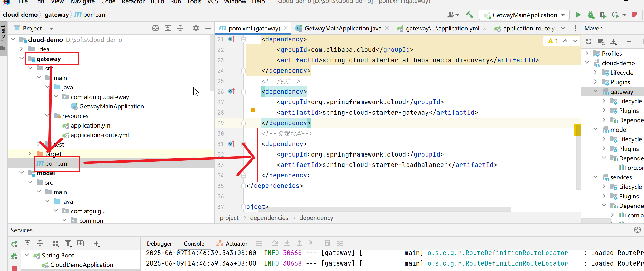The image size is (644, 271).
Task: Open the VCS menu
Action: coord(213,2)
